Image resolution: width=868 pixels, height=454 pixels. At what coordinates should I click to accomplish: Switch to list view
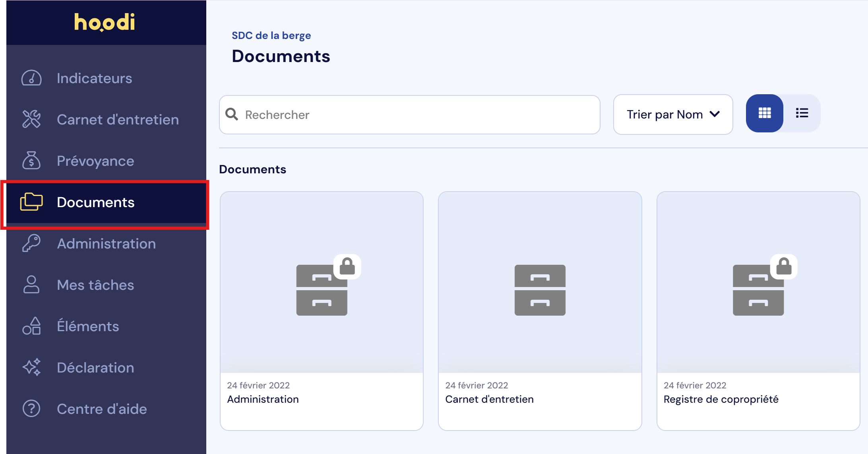[x=802, y=113]
